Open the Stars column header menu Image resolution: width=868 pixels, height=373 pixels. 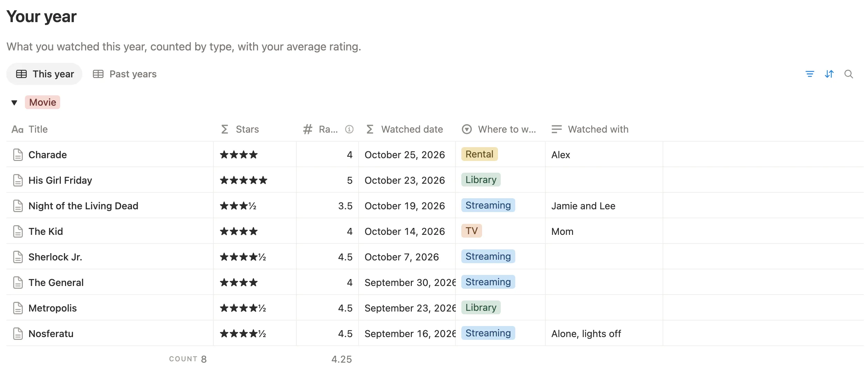(x=255, y=129)
